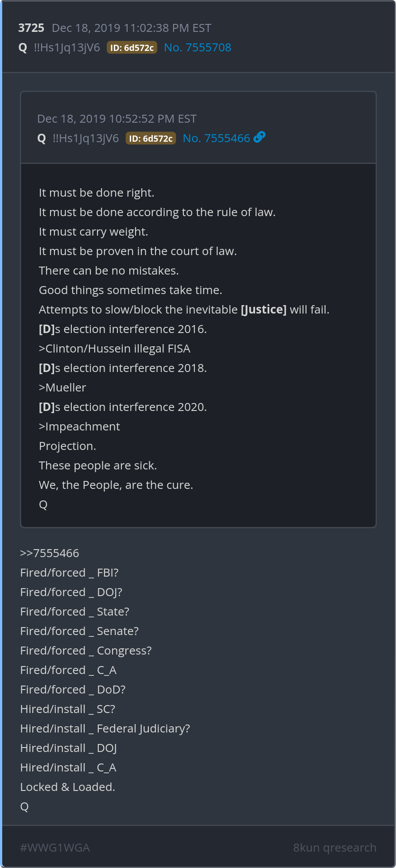The height and width of the screenshot is (868, 396).
Task: Click the ID: 6d572c badge in the top header
Action: (x=132, y=48)
